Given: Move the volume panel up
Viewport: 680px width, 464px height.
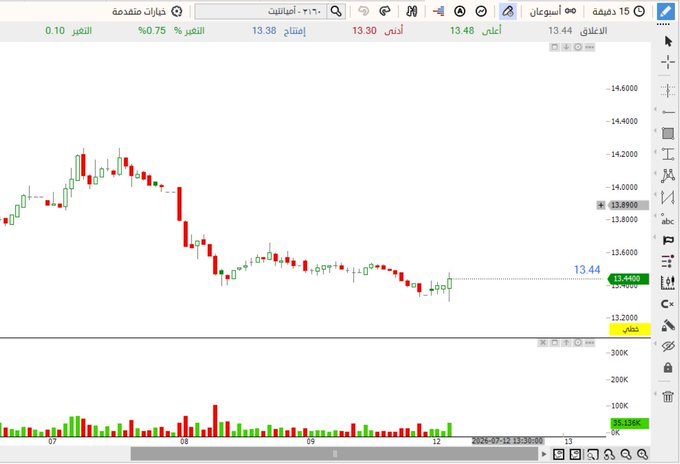Looking at the screenshot, I should click(566, 343).
